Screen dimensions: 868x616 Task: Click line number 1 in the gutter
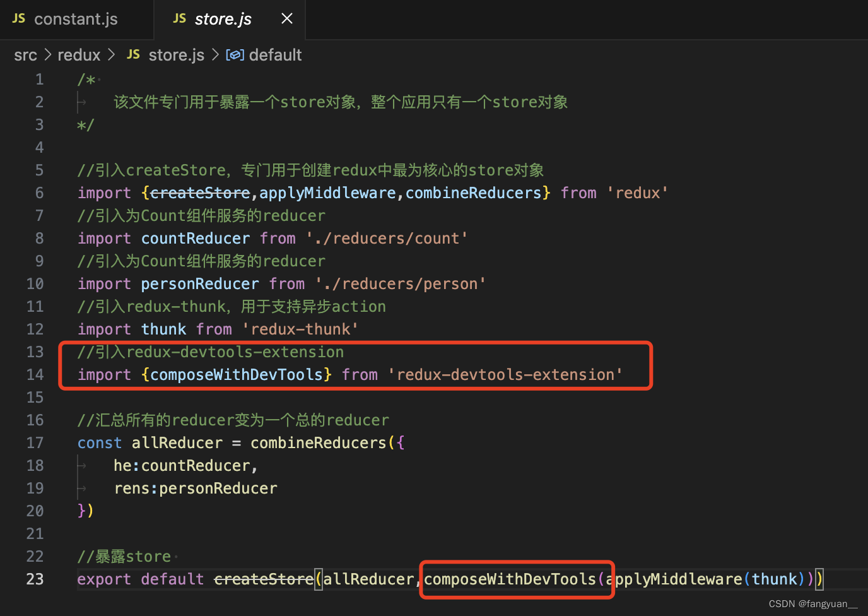click(39, 80)
